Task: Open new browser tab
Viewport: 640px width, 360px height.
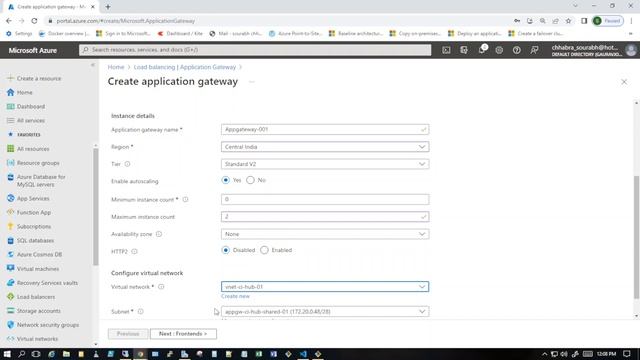Action: [x=108, y=7]
